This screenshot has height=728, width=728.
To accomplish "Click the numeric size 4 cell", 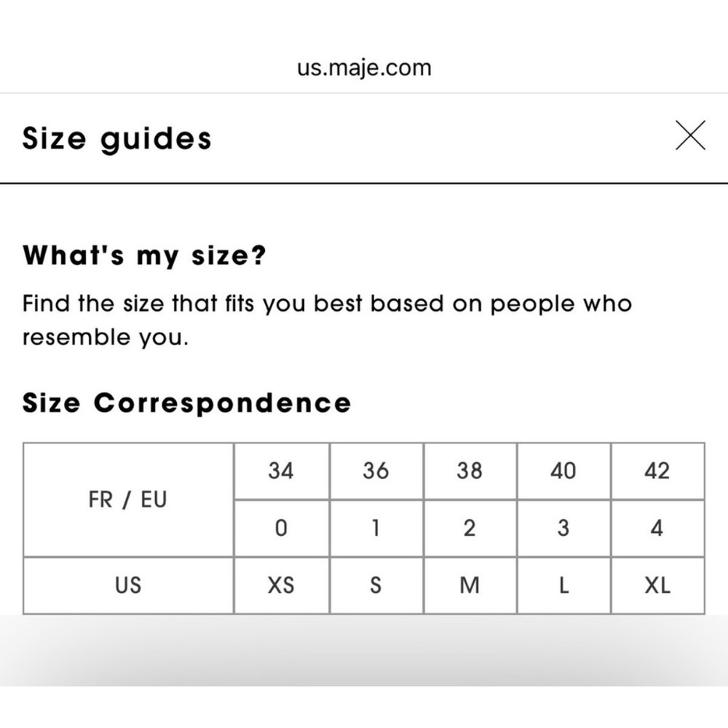I will point(657,529).
